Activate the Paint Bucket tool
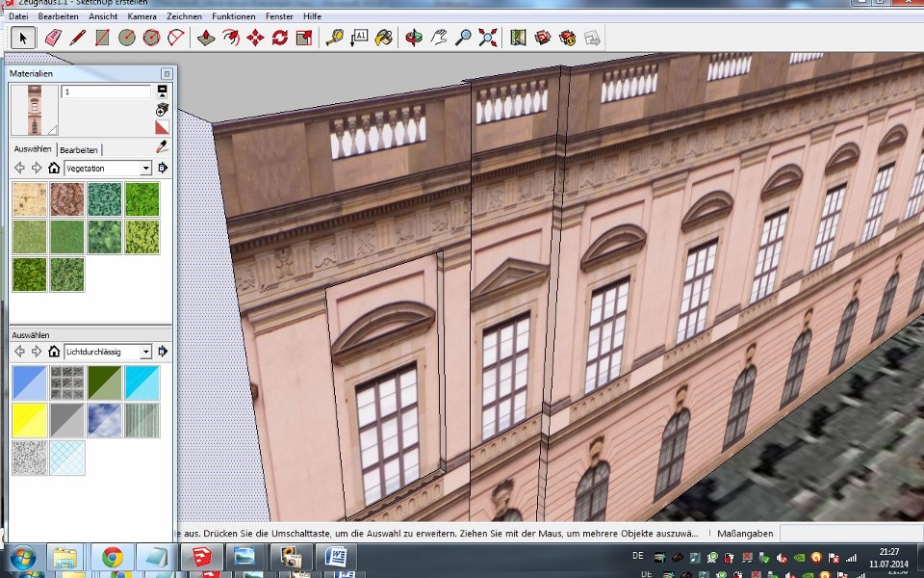 click(384, 38)
